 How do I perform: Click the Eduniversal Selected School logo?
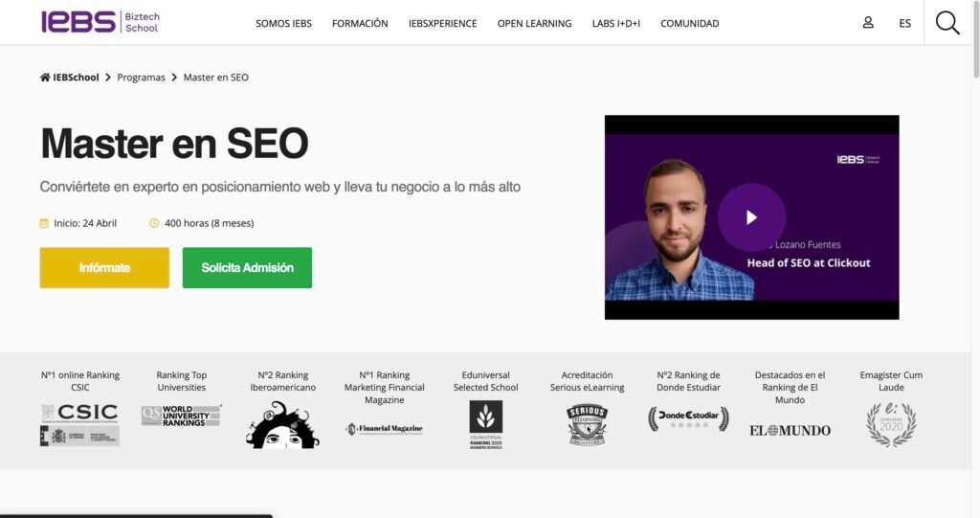pyautogui.click(x=485, y=425)
